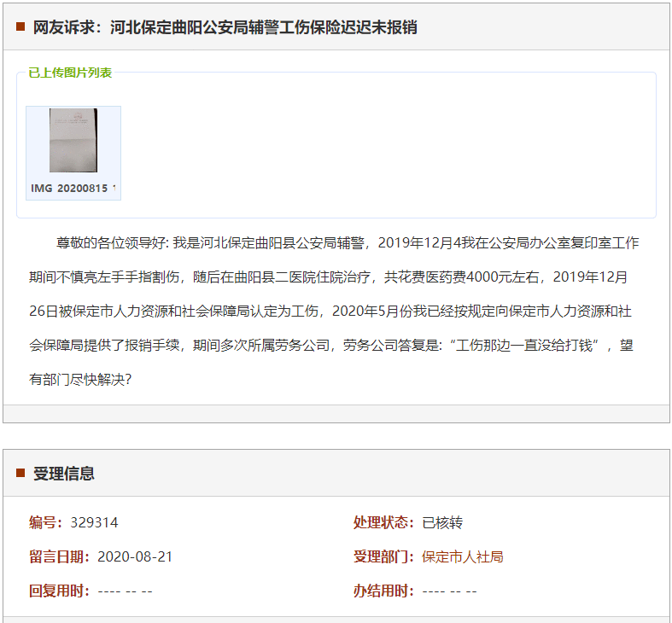672x623 pixels.
Task: Click the empty 回复用时 dashes value
Action: point(125,591)
